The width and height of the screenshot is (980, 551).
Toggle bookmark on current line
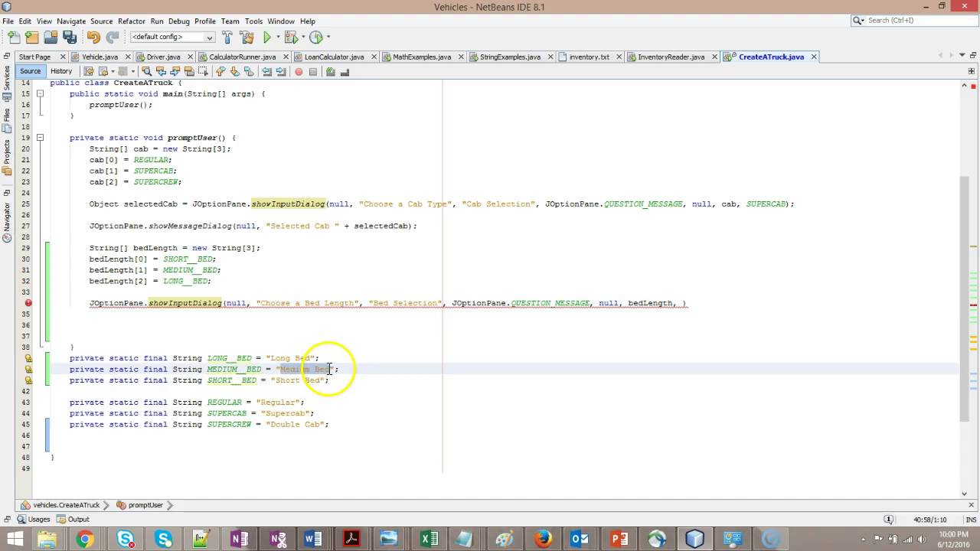pyautogui.click(x=248, y=71)
